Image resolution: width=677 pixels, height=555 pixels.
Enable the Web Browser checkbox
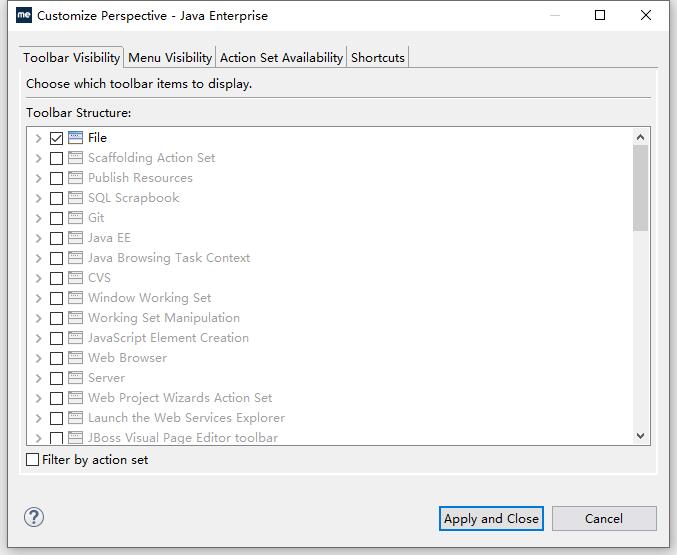56,358
